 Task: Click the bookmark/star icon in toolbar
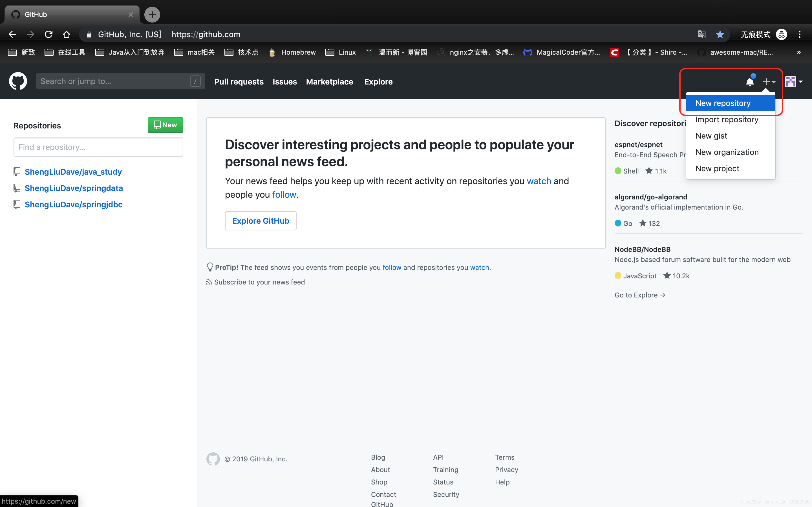[720, 34]
